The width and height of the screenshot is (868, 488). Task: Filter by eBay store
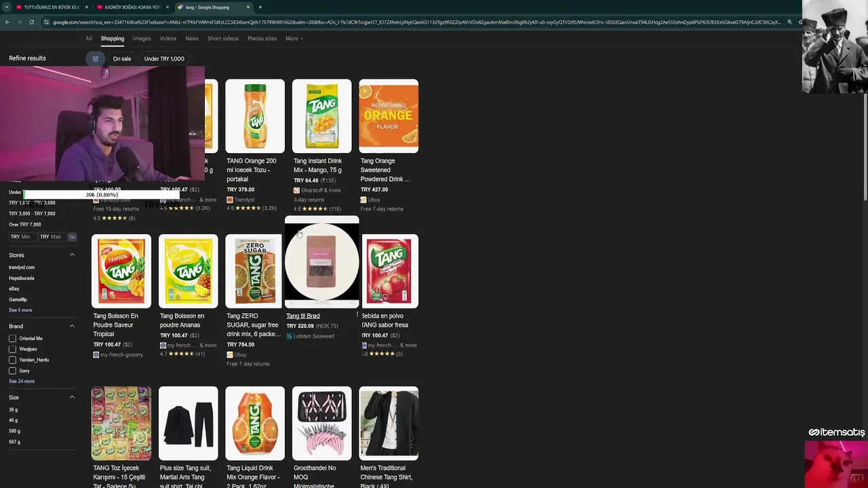tap(14, 289)
